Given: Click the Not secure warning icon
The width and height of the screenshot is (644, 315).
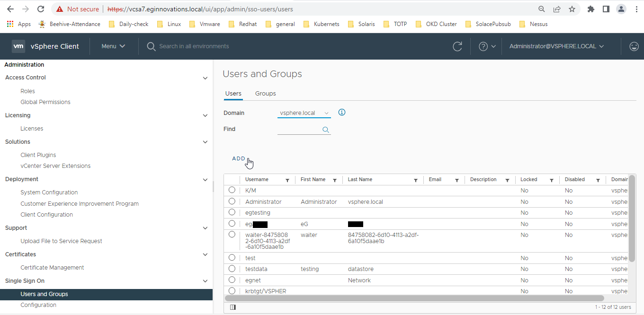Looking at the screenshot, I should 59,9.
